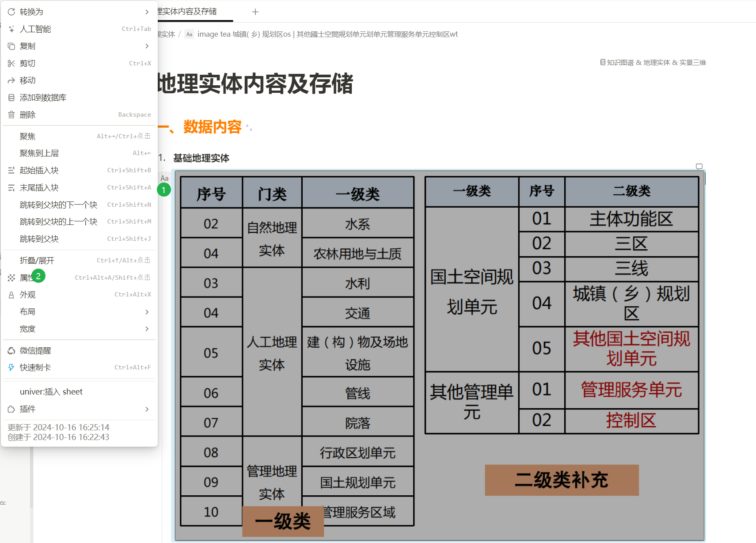Click the lightning icon for 快速制卡
This screenshot has height=543, width=756.
pos(11,368)
